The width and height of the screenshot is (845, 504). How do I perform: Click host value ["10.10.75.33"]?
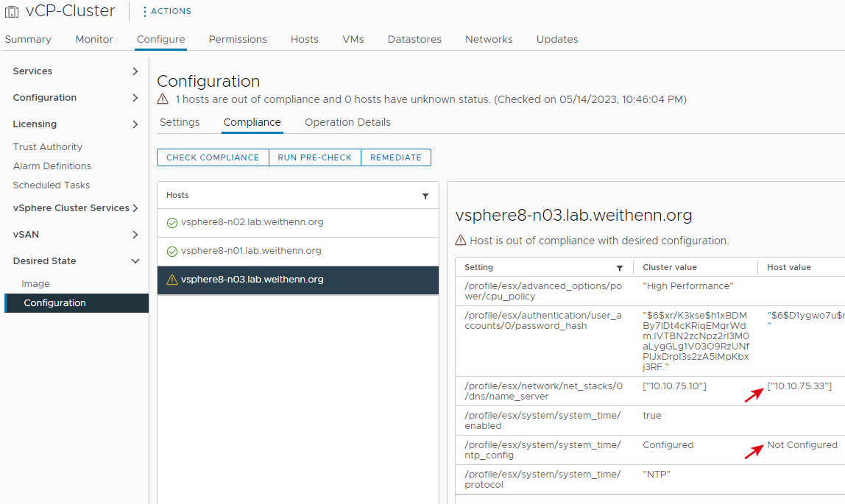pyautogui.click(x=799, y=386)
